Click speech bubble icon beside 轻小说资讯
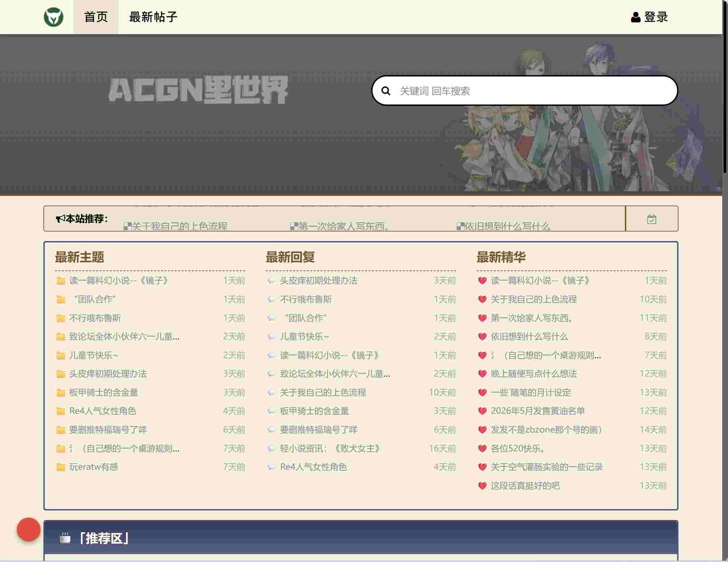This screenshot has width=728, height=562. [271, 448]
